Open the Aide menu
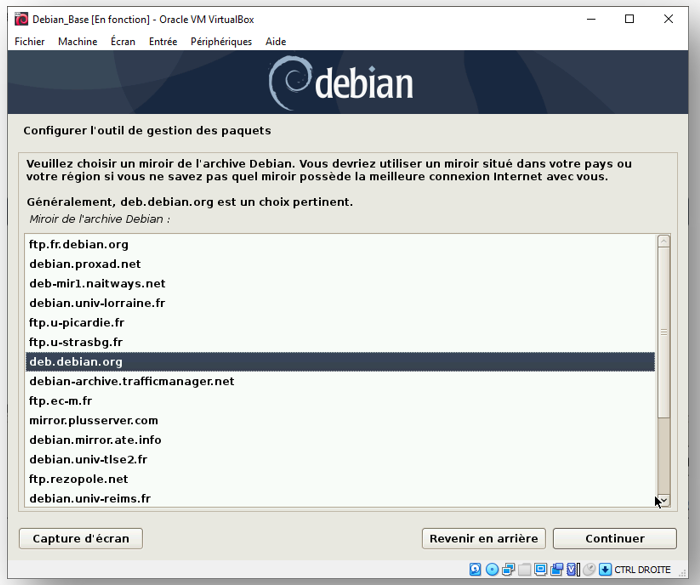The image size is (700, 585). click(275, 42)
